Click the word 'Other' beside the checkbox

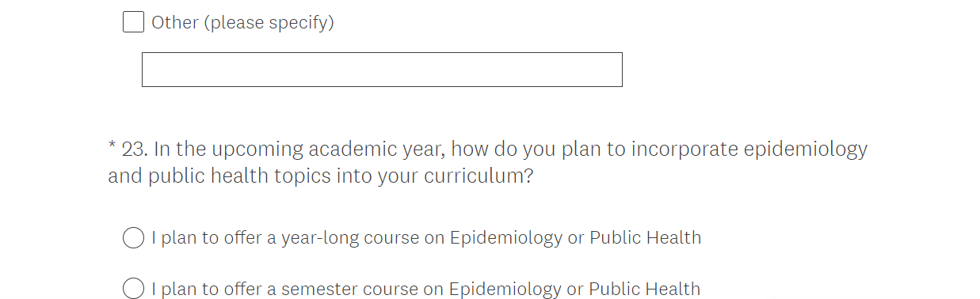point(175,22)
